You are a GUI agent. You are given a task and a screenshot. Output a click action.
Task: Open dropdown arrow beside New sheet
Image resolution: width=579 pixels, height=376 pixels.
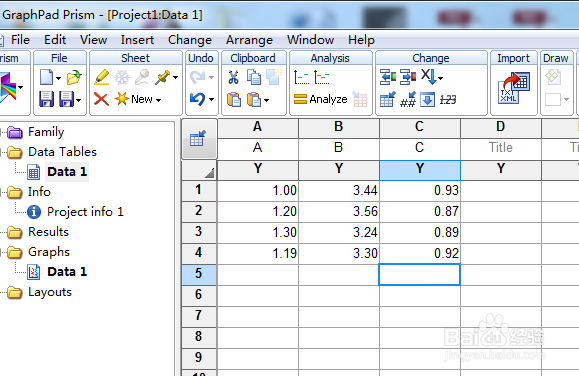[158, 100]
